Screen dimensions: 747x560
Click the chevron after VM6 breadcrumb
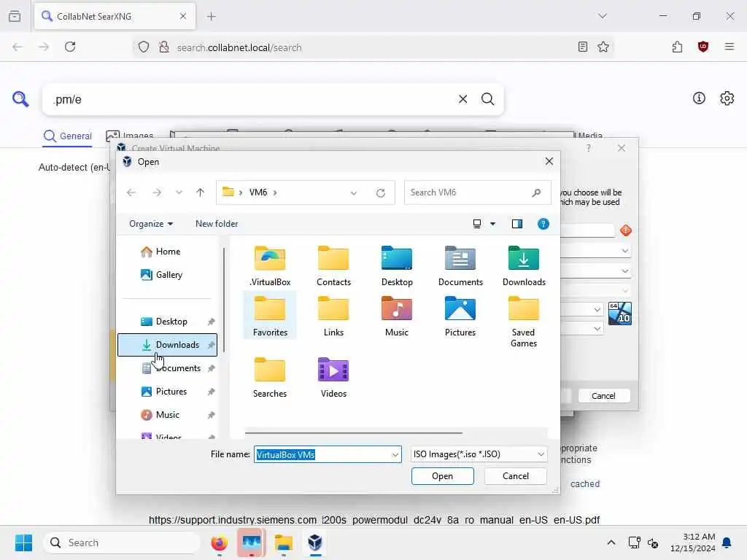[275, 192]
